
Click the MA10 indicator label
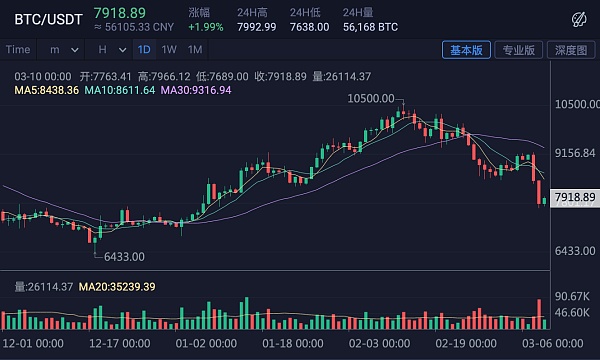click(120, 90)
